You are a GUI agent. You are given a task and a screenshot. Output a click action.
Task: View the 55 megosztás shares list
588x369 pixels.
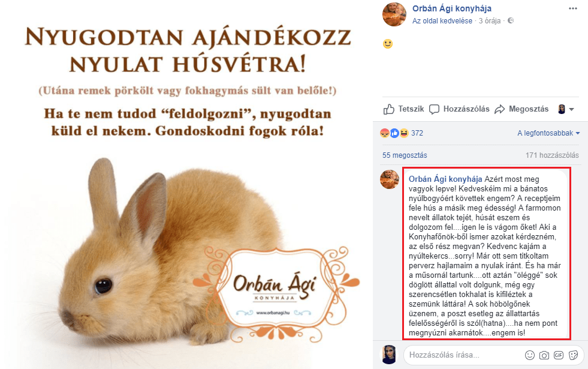[405, 155]
